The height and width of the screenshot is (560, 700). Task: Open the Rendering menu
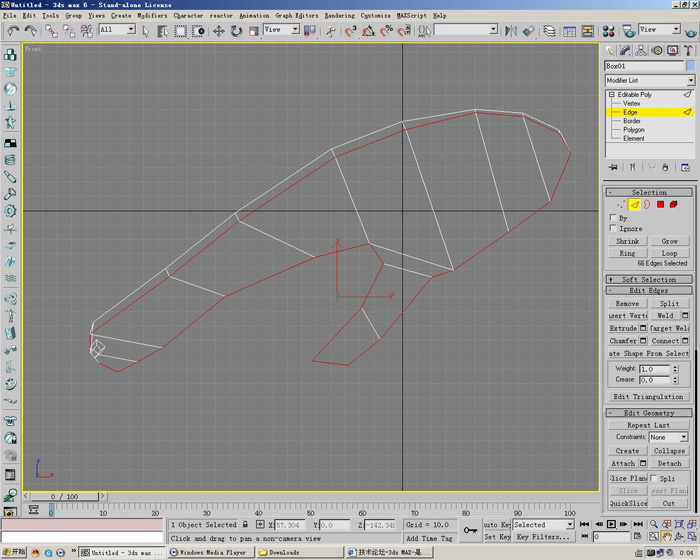[x=339, y=16]
